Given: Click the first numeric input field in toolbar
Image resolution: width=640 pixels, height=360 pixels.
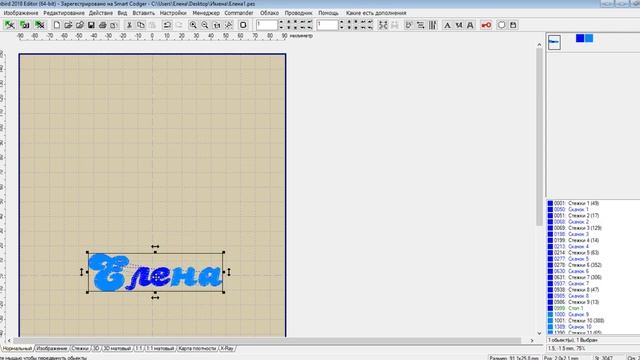Looking at the screenshot, I should click(267, 25).
